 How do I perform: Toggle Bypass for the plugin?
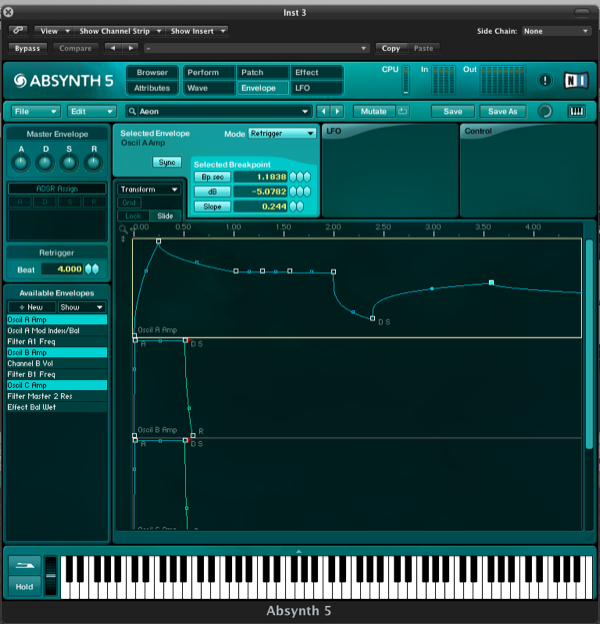(27, 48)
